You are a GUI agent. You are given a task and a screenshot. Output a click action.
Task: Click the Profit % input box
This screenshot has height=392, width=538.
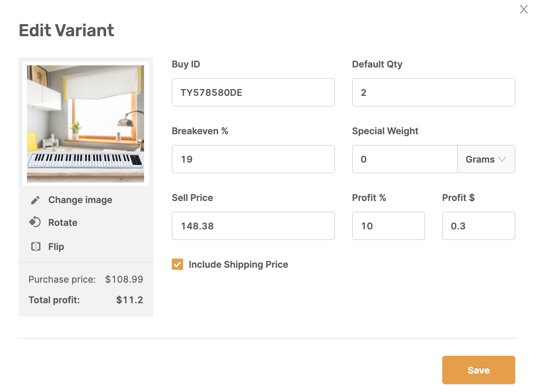point(389,226)
